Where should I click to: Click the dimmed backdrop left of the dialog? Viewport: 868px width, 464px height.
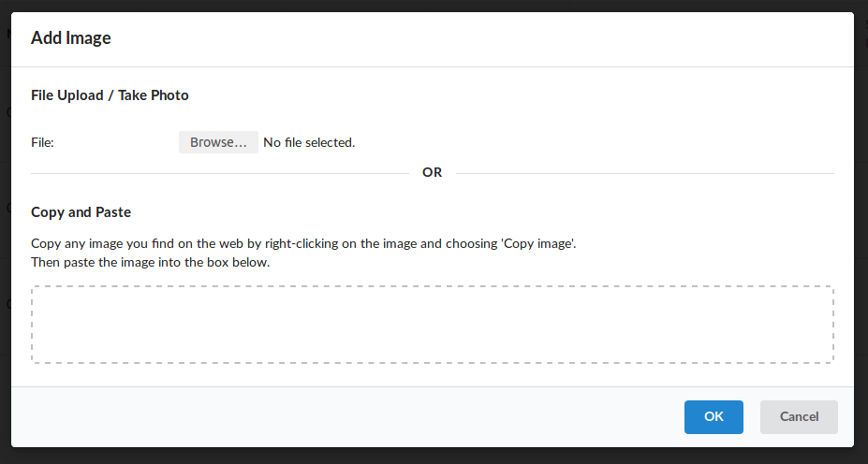(x=5, y=234)
